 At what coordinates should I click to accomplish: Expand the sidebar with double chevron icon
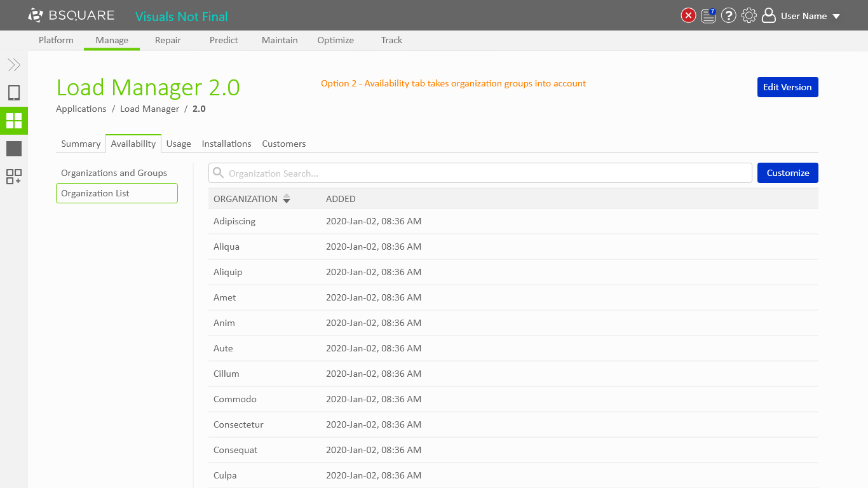pos(14,65)
